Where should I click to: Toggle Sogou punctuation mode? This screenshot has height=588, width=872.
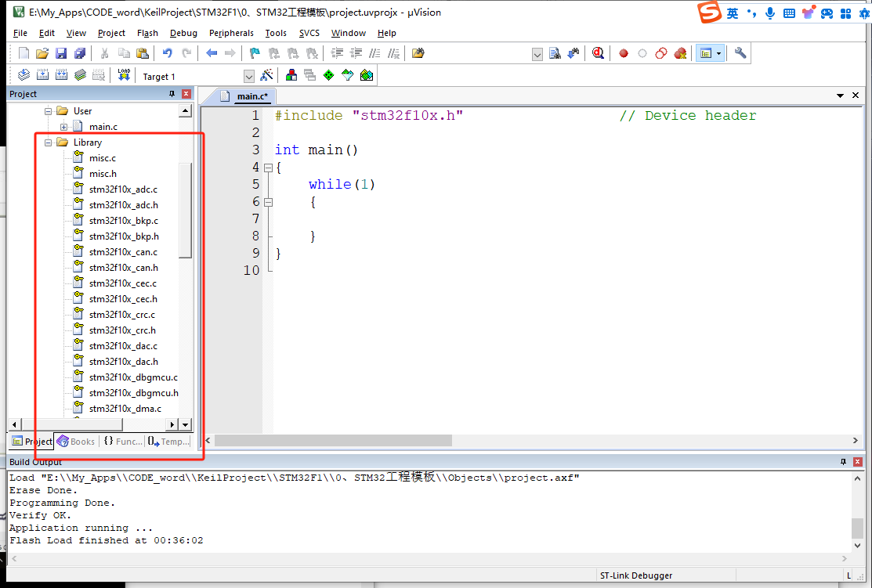[751, 13]
